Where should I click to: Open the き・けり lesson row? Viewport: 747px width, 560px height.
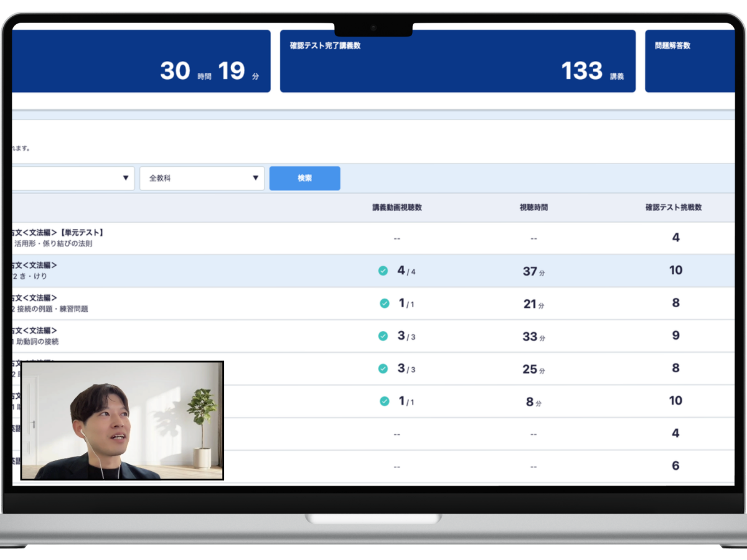[36, 271]
